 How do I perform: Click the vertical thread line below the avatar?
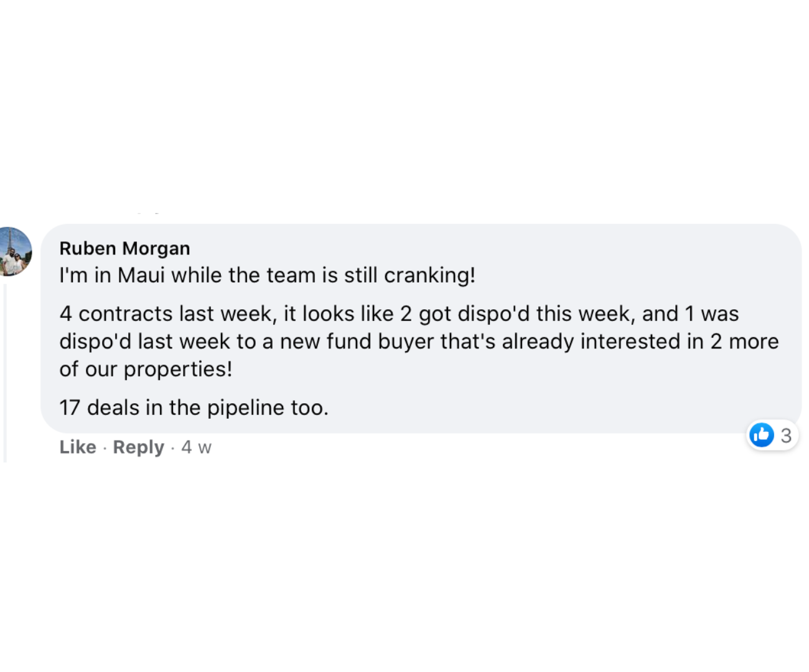click(x=6, y=373)
